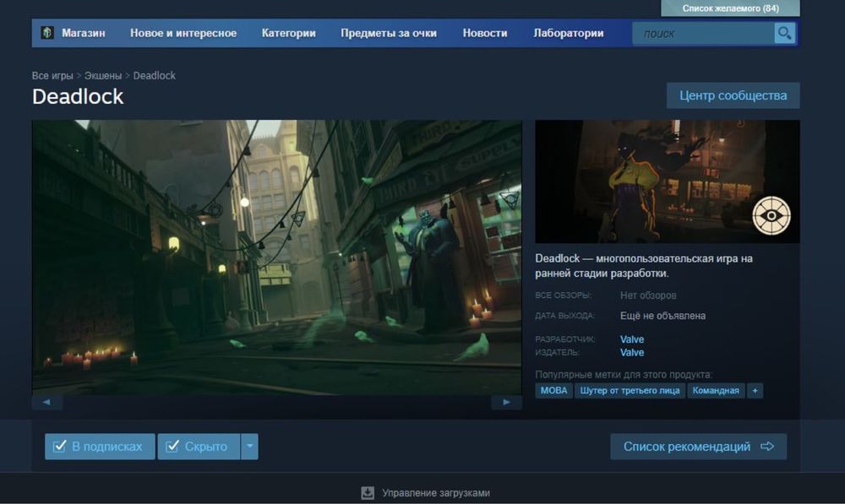Click the Valve developer link
This screenshot has width=845, height=504.
(631, 339)
